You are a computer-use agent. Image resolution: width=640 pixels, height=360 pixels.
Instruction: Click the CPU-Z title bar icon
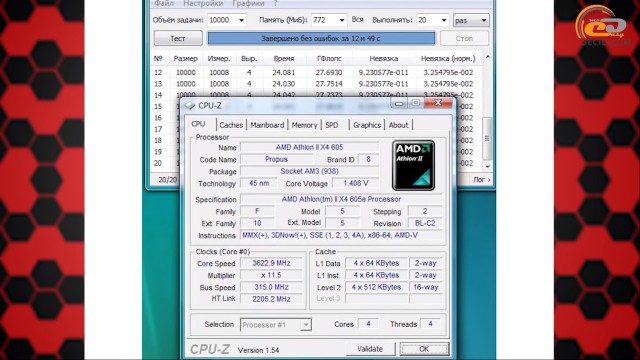click(189, 106)
